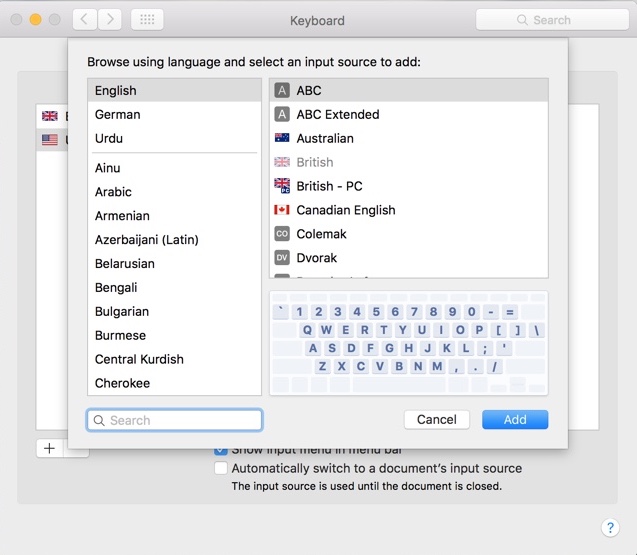Click the Show All grid icon

[x=146, y=20]
